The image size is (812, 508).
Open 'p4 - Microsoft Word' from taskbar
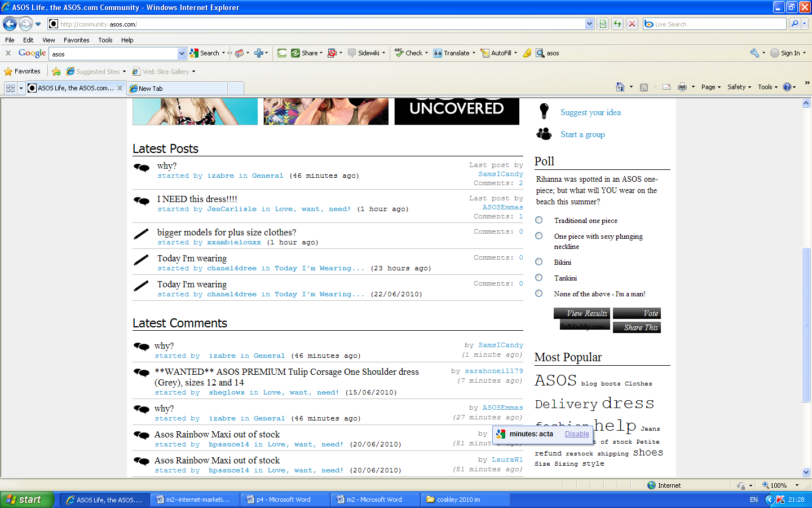point(284,500)
